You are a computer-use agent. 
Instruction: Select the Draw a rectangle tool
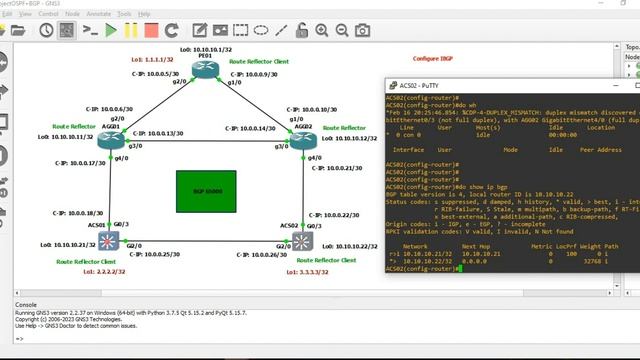pos(240,30)
